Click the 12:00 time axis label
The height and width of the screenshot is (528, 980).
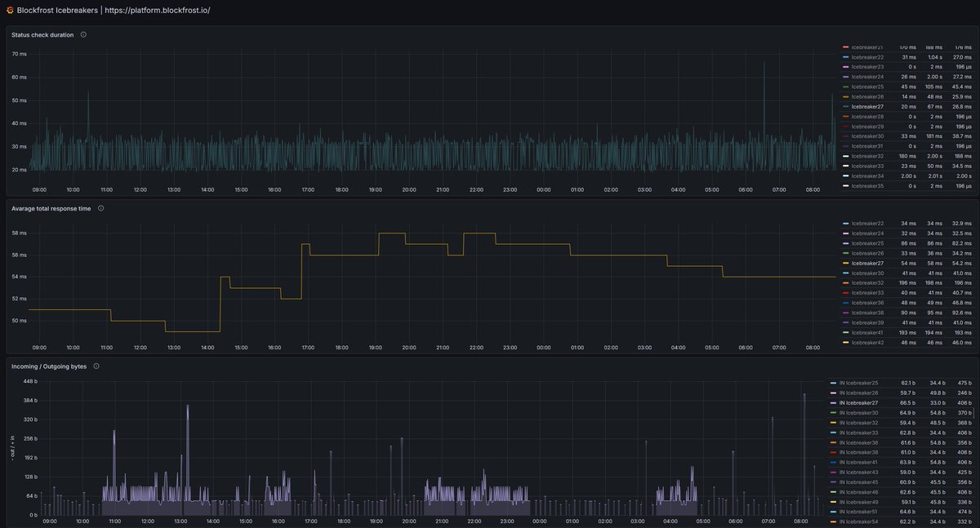[139, 189]
